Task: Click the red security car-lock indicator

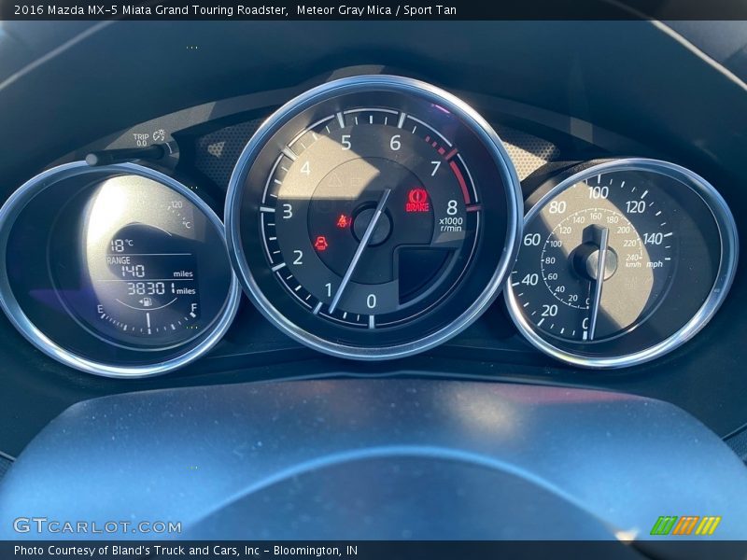Action: click(x=322, y=243)
